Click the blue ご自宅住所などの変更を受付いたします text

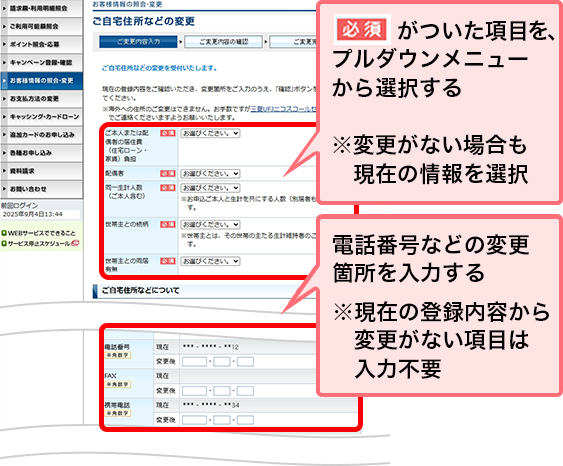[x=159, y=68]
